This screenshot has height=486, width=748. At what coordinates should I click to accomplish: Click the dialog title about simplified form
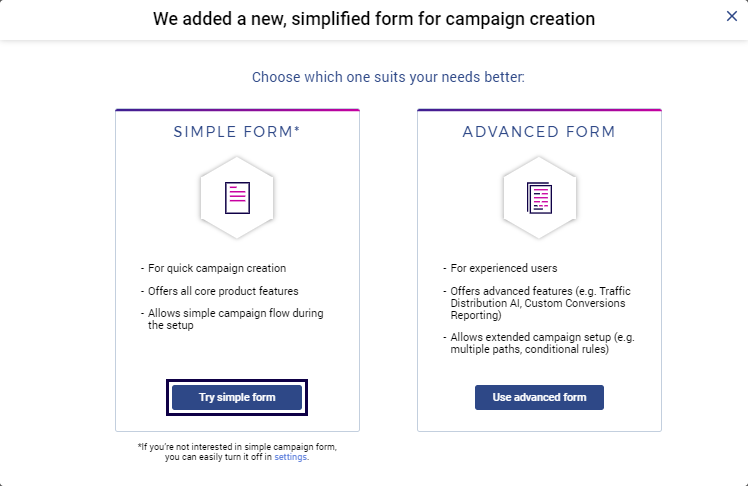click(x=374, y=18)
